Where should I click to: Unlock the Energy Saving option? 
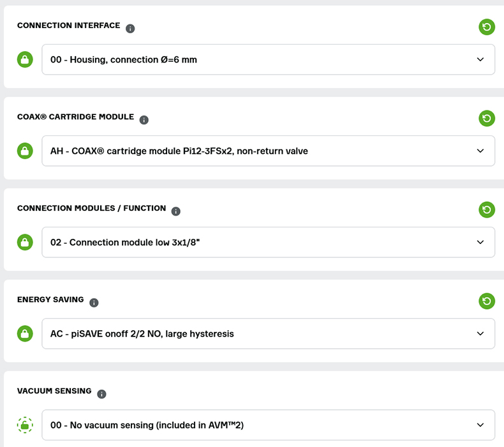pos(25,333)
